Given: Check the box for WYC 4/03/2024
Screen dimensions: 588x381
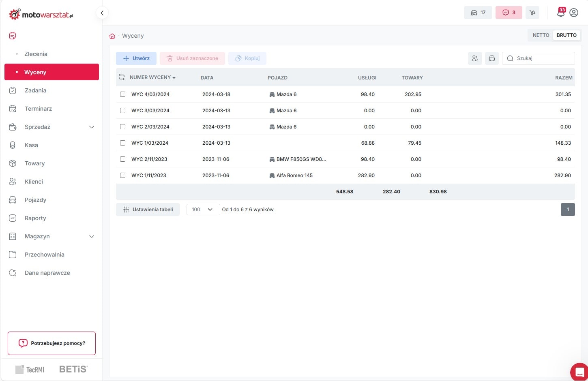Looking at the screenshot, I should pos(122,94).
